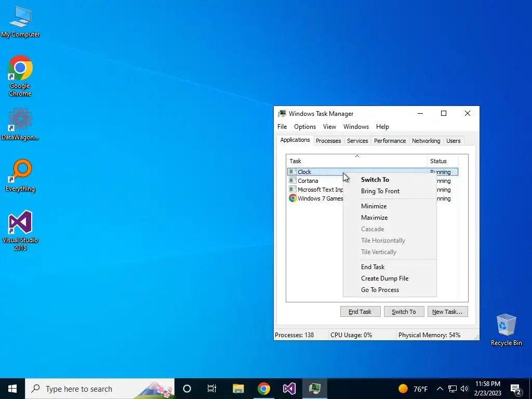The width and height of the screenshot is (532, 399).
Task: Click the Clock task icon in list
Action: coord(292,172)
